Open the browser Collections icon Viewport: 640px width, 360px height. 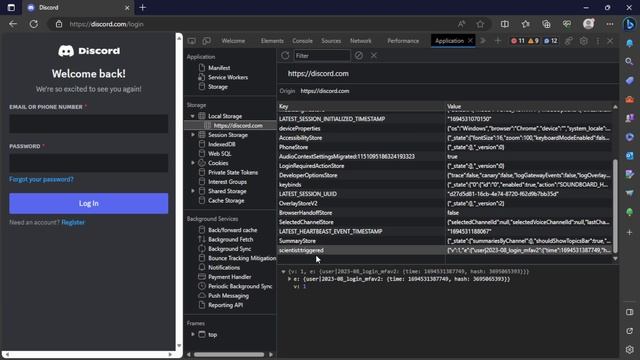546,24
